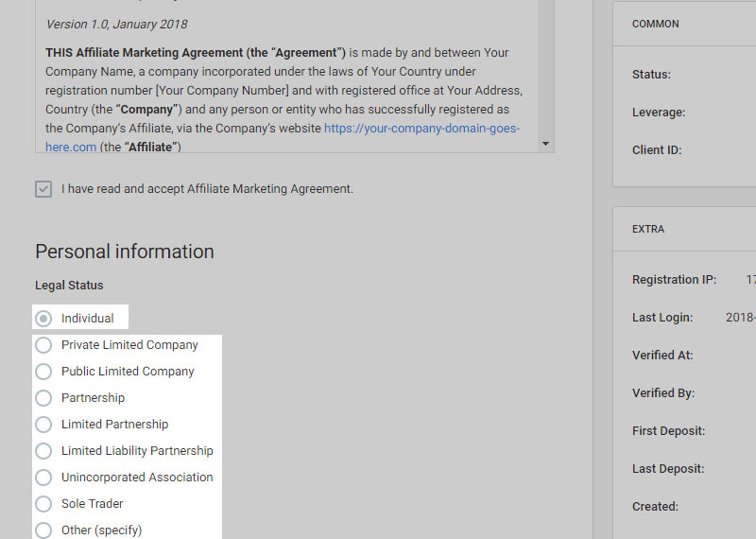
Task: Select Unincorporated Association radio button
Action: click(43, 478)
